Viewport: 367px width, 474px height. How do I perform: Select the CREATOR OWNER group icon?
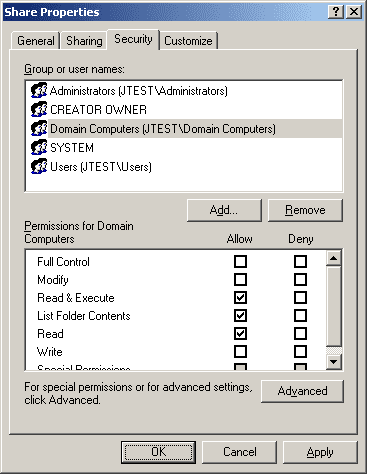tap(39, 109)
